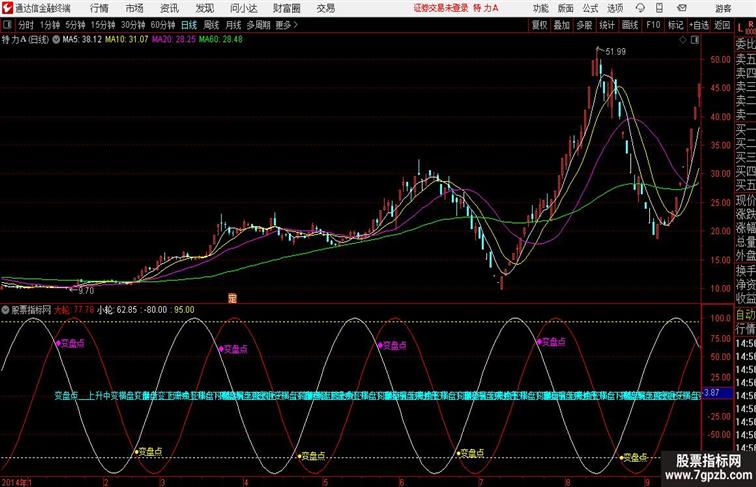Expand the MA indicator dropdown beside 特力A
Image resolution: width=756 pixels, height=487 pixels.
56,40
